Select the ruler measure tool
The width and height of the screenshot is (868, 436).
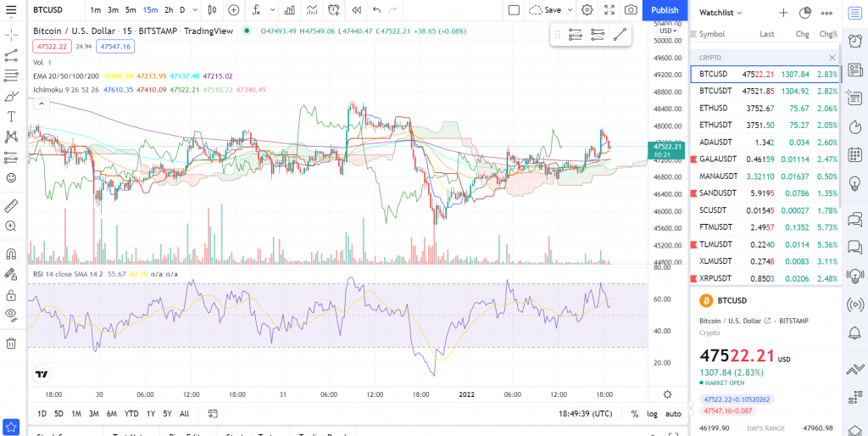(11, 206)
